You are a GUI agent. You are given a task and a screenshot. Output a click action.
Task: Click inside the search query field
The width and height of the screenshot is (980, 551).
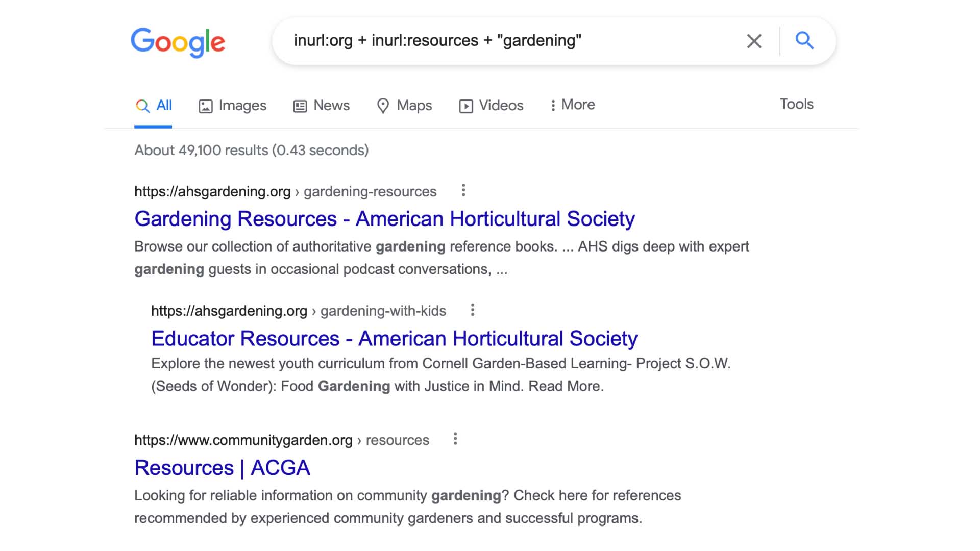tap(510, 41)
